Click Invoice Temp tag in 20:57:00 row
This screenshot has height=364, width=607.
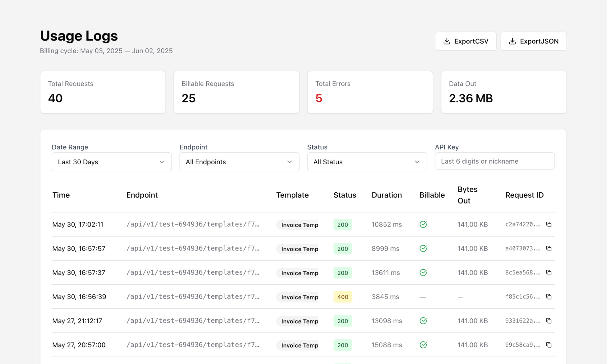[297, 345]
